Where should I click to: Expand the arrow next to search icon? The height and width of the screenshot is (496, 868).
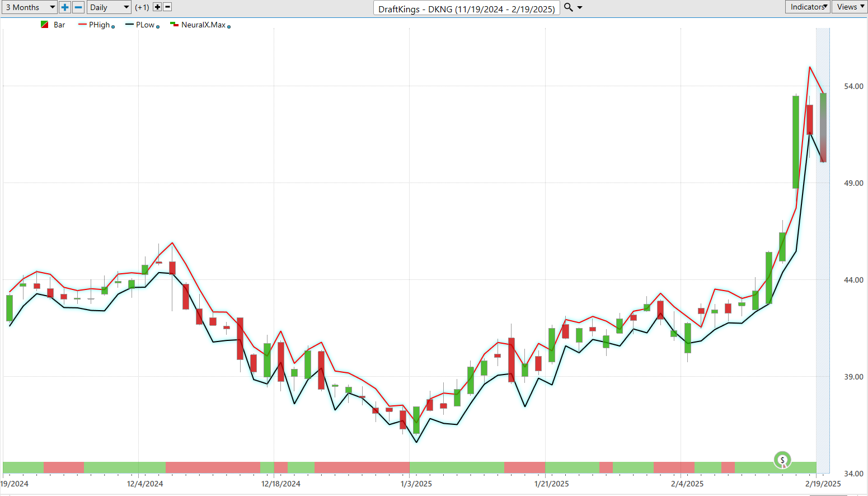(x=580, y=8)
